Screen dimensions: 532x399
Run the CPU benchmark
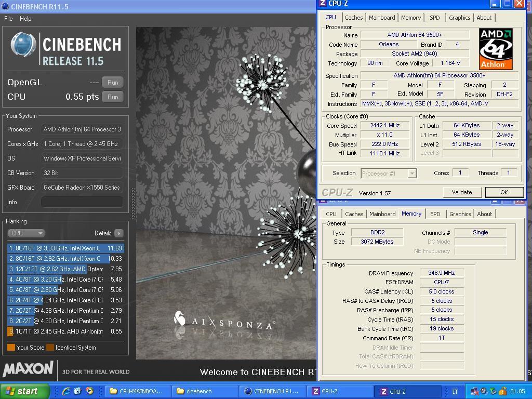[x=113, y=97]
